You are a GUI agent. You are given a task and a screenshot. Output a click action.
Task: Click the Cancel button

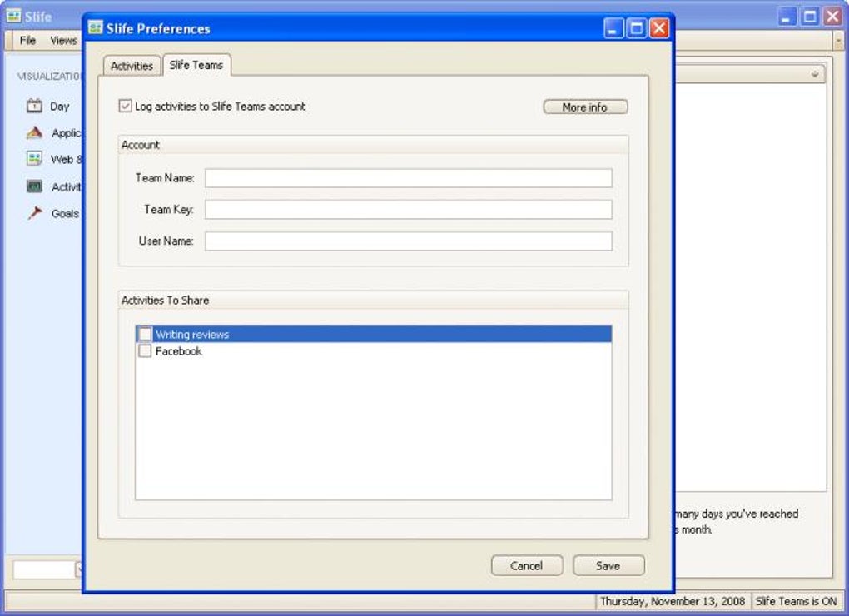(526, 566)
